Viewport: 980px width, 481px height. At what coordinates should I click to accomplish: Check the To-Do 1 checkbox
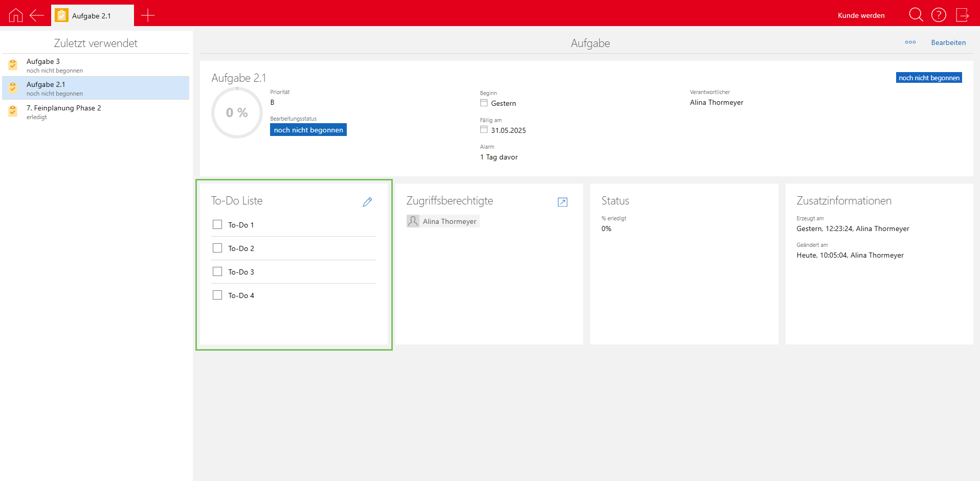pos(217,224)
